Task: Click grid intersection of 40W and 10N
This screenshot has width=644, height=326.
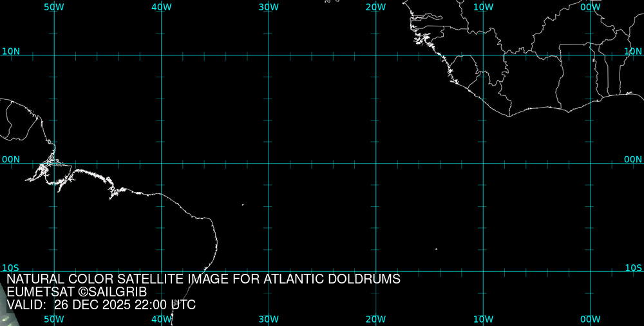Action: coord(161,55)
